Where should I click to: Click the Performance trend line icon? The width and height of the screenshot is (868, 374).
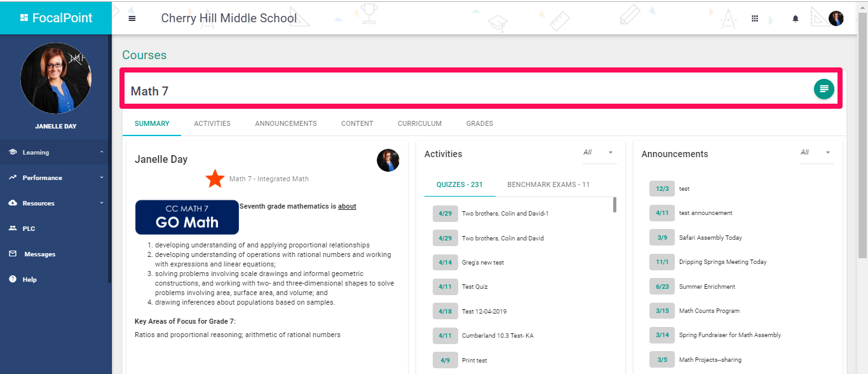(x=13, y=177)
